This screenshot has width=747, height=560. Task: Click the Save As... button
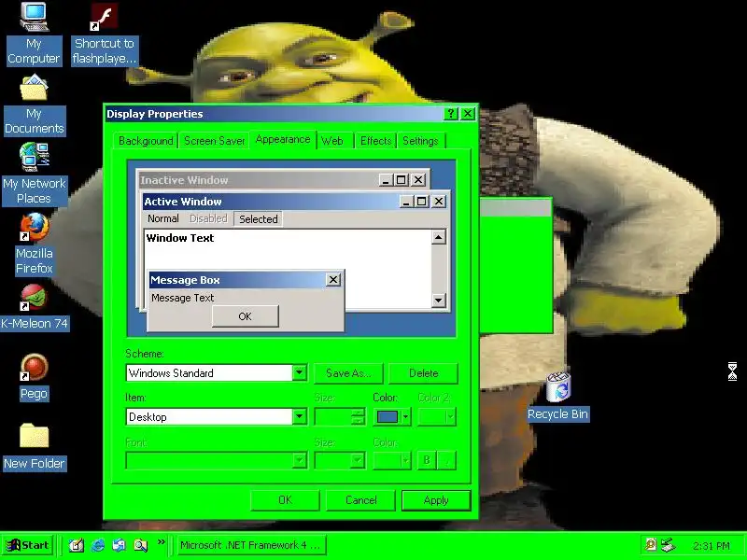(x=348, y=373)
